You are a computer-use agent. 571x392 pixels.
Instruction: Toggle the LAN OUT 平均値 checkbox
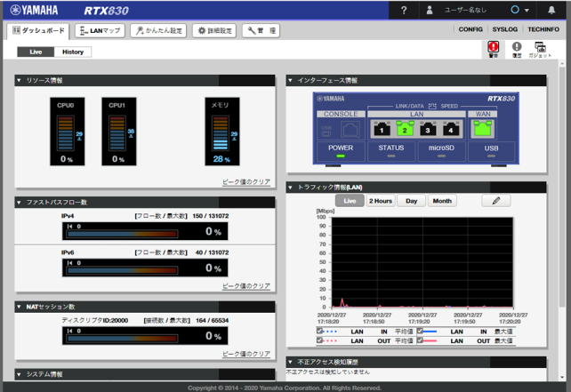click(x=320, y=340)
